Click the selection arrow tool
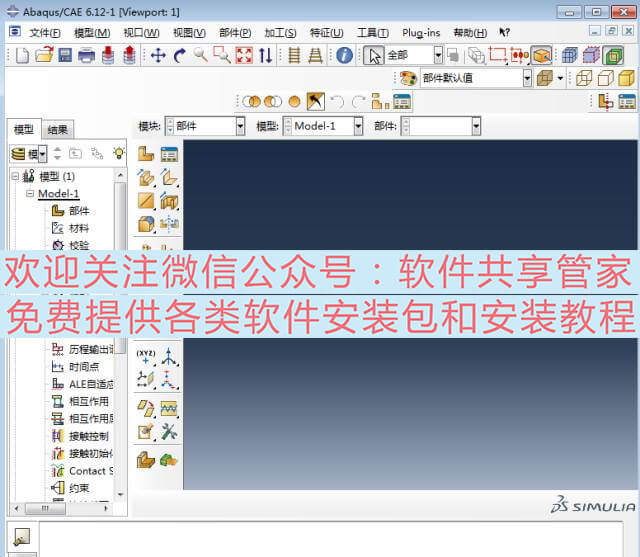640x557 pixels. [x=374, y=55]
